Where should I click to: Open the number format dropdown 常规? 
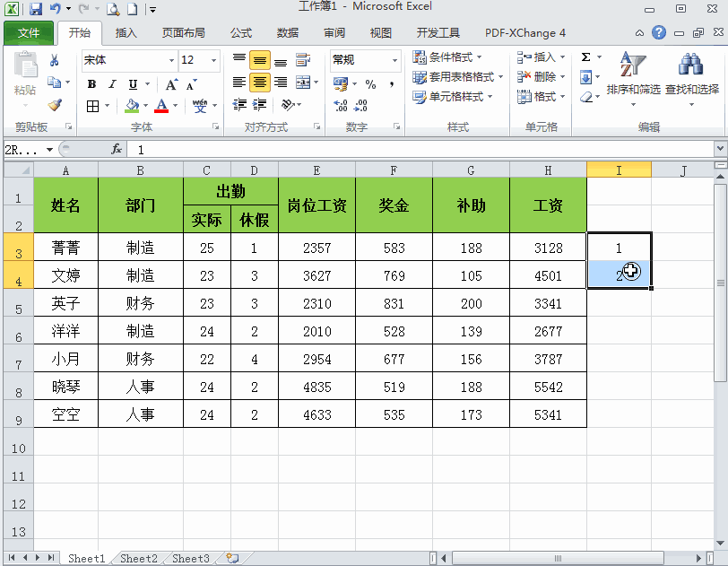[394, 61]
